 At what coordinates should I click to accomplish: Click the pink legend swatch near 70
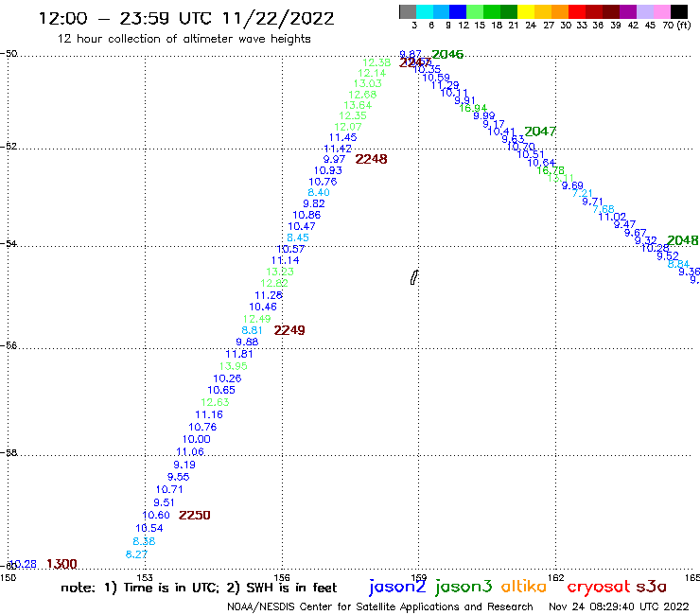coord(662,11)
